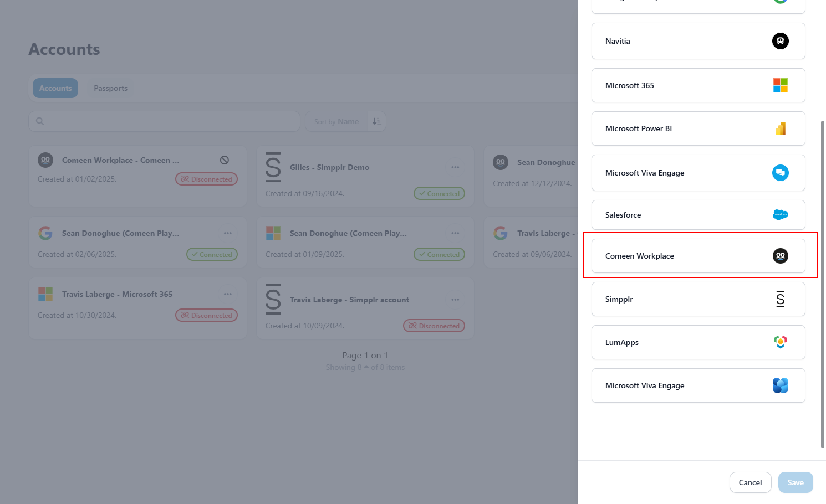Click the magnifier search icon
The height and width of the screenshot is (504, 826).
(x=40, y=121)
